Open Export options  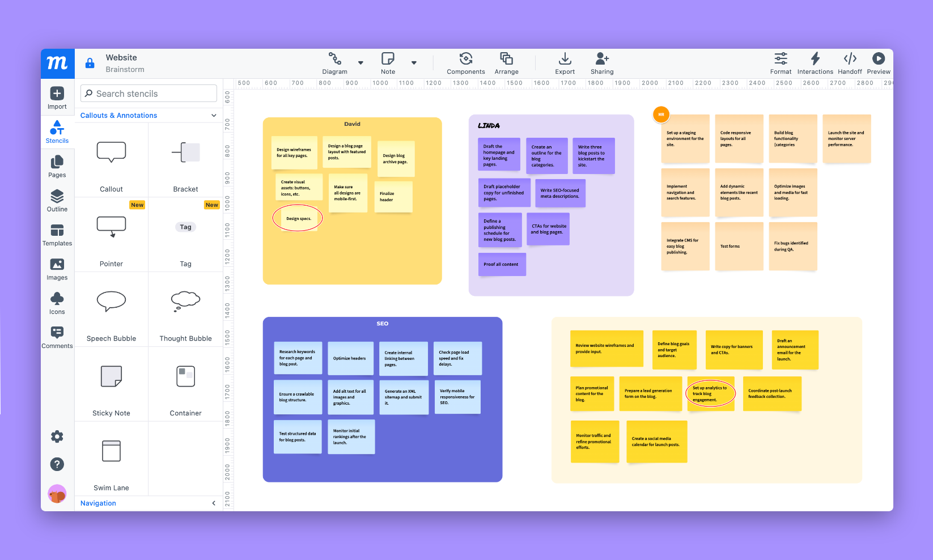coord(565,62)
